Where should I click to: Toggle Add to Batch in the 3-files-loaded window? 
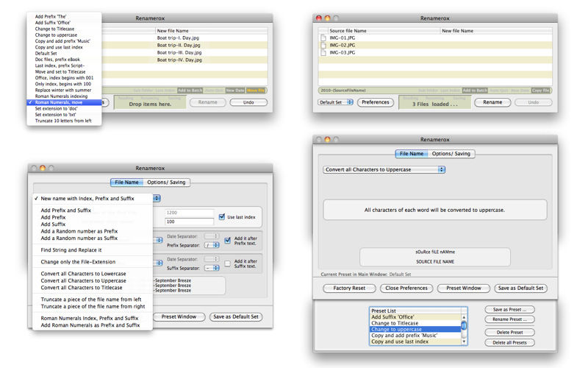pos(474,91)
